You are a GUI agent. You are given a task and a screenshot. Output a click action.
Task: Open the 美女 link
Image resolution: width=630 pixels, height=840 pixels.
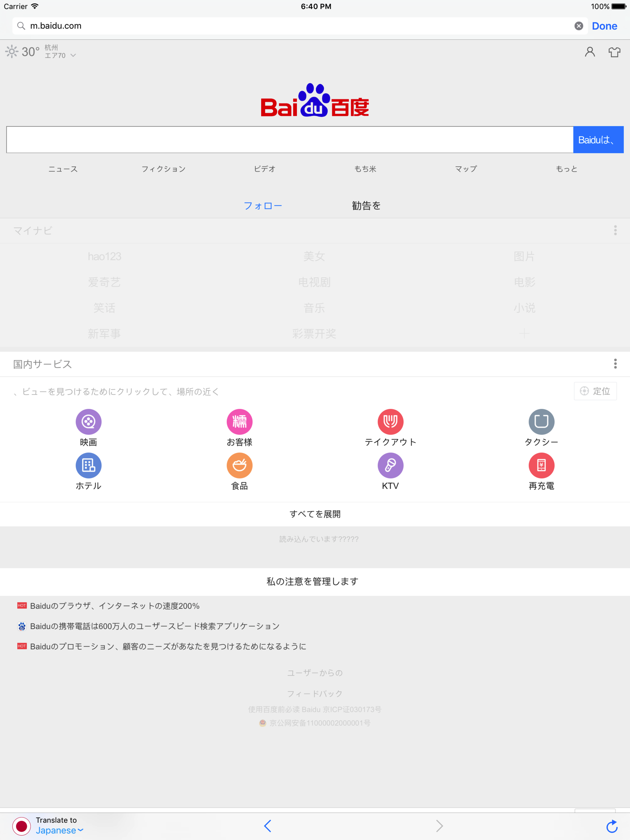[x=314, y=256]
